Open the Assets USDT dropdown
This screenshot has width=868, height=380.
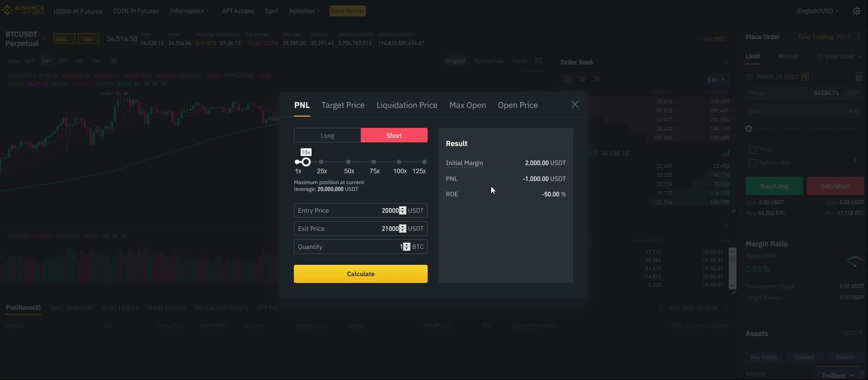(x=852, y=332)
